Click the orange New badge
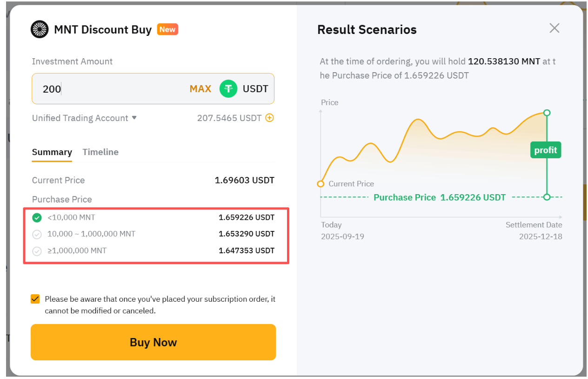This screenshot has height=379, width=588. coord(167,29)
